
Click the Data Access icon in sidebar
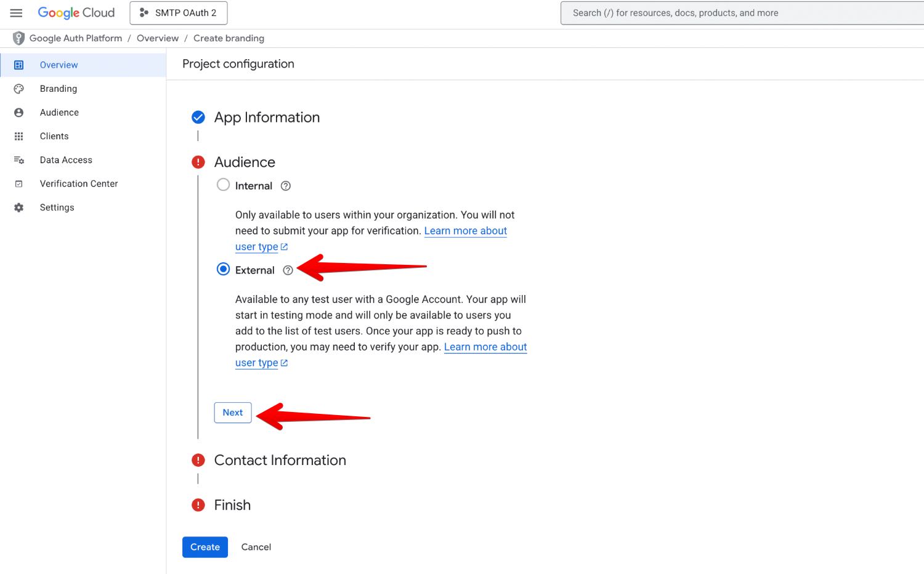19,160
